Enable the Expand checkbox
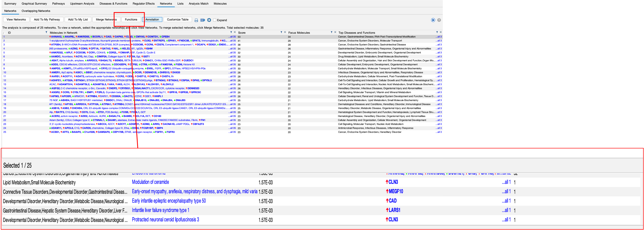The width and height of the screenshot is (644, 230). 214,20
